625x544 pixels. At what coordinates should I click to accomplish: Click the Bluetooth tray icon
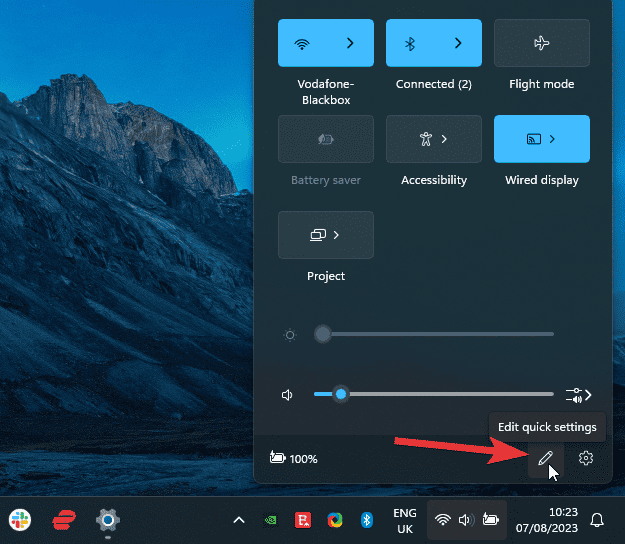coord(367,520)
